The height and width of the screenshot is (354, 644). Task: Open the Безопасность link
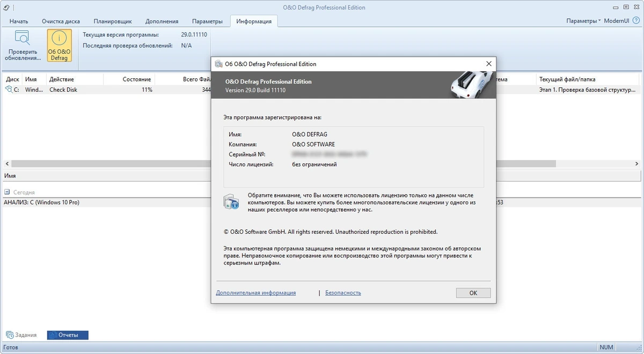(x=343, y=293)
